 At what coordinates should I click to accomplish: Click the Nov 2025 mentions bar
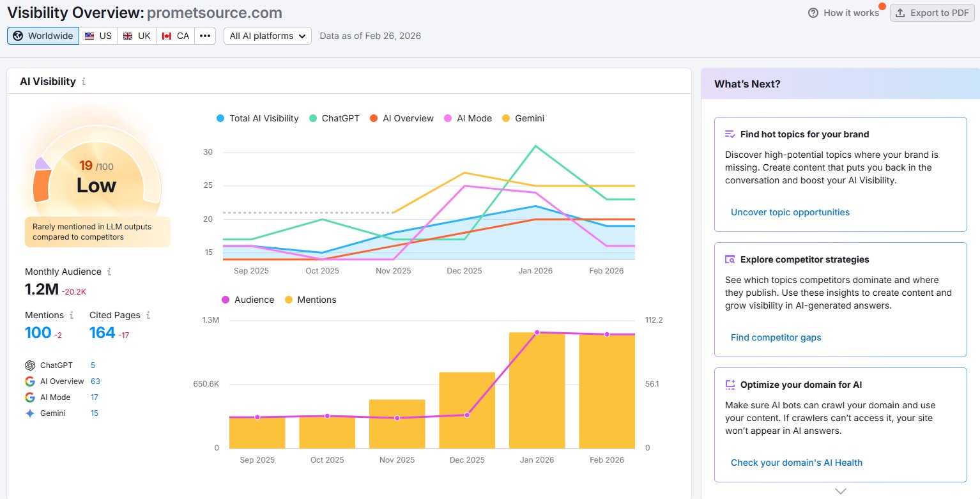397,424
